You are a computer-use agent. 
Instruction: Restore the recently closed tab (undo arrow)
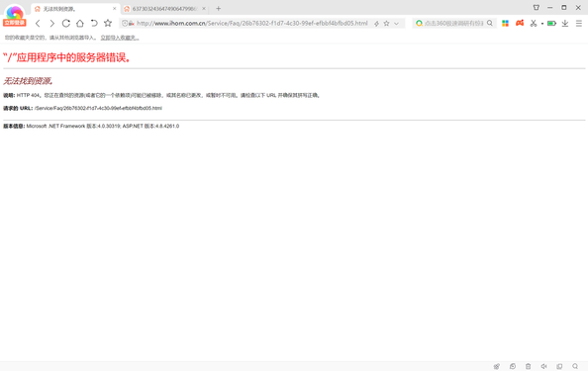(94, 23)
